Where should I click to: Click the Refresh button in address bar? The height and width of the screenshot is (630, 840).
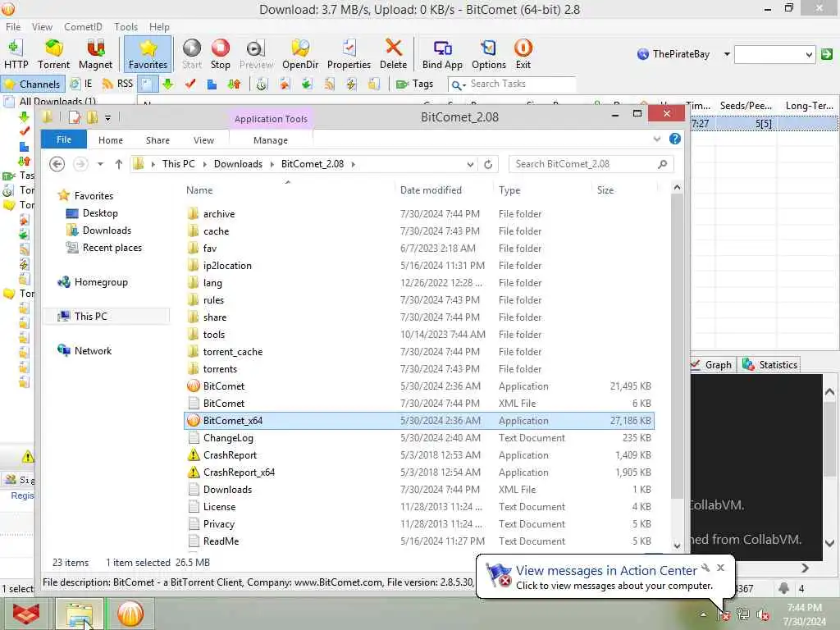(488, 164)
